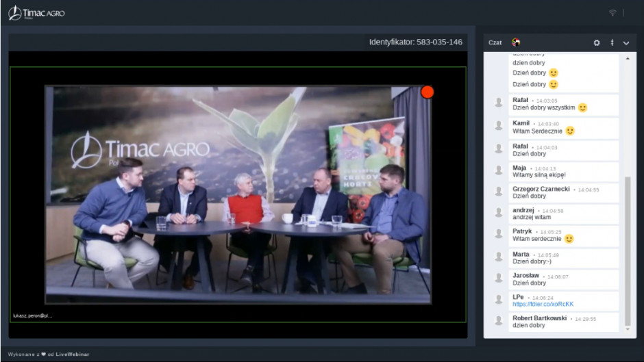Click the Timac AGRO logo
The image size is (644, 362).
(36, 13)
